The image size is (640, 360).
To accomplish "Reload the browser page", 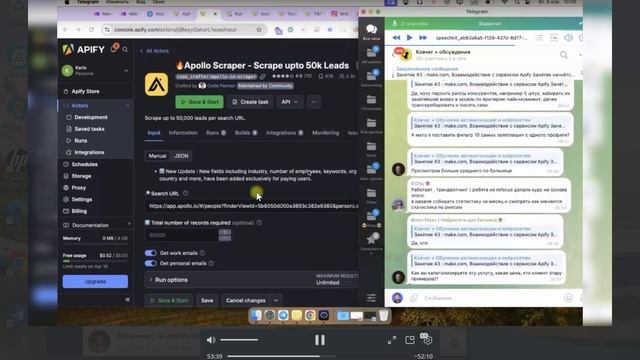I will point(92,29).
